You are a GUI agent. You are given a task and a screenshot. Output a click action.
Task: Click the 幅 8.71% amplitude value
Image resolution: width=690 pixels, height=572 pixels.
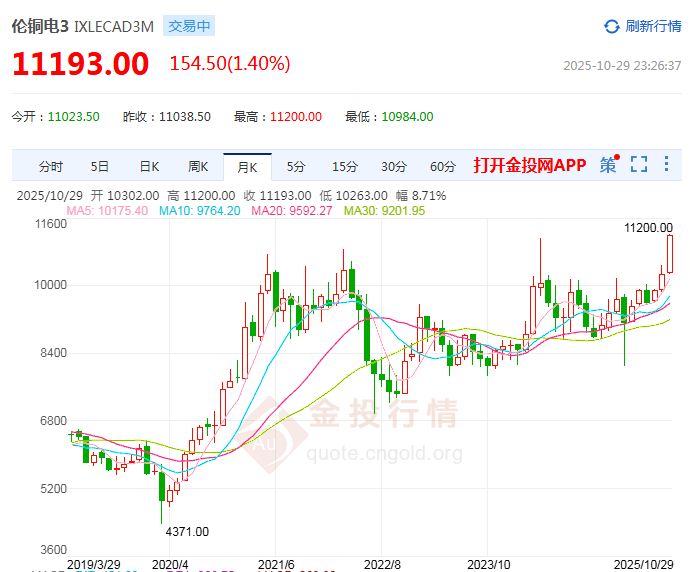[421, 196]
